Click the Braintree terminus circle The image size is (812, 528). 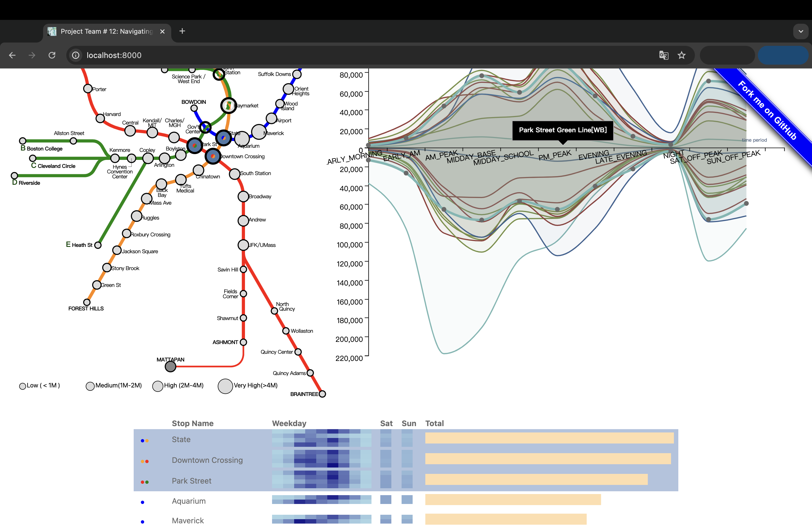coord(322,394)
